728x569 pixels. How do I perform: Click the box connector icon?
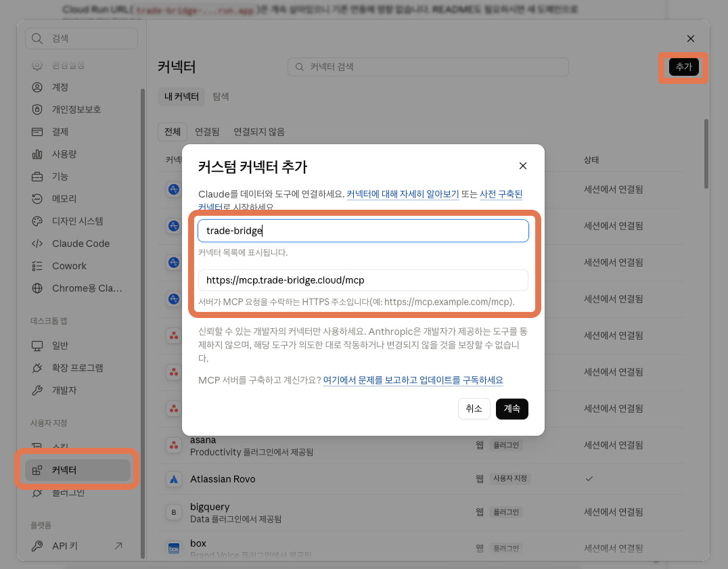point(174,549)
